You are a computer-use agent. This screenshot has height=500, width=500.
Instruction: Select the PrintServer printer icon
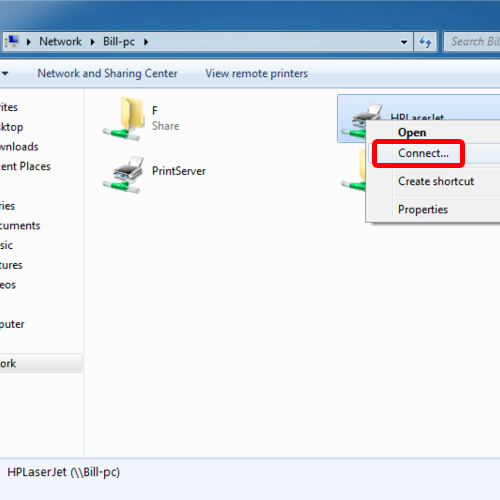pos(124,174)
